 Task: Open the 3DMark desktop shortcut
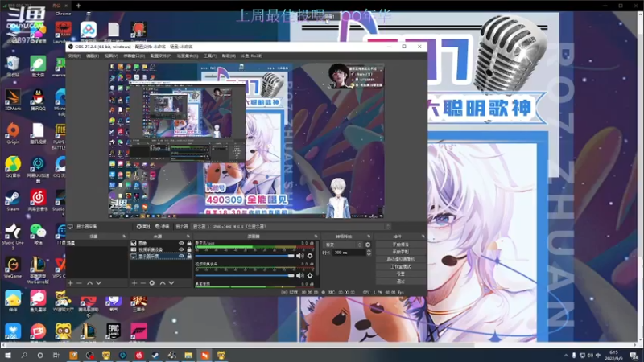(x=13, y=100)
